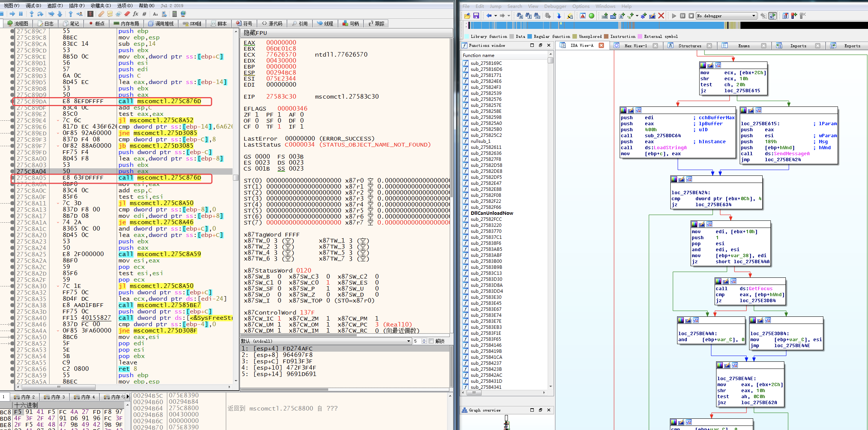Viewport: 868px width, 430px height.
Task: Open the calculator tool icon
Action: point(174,14)
